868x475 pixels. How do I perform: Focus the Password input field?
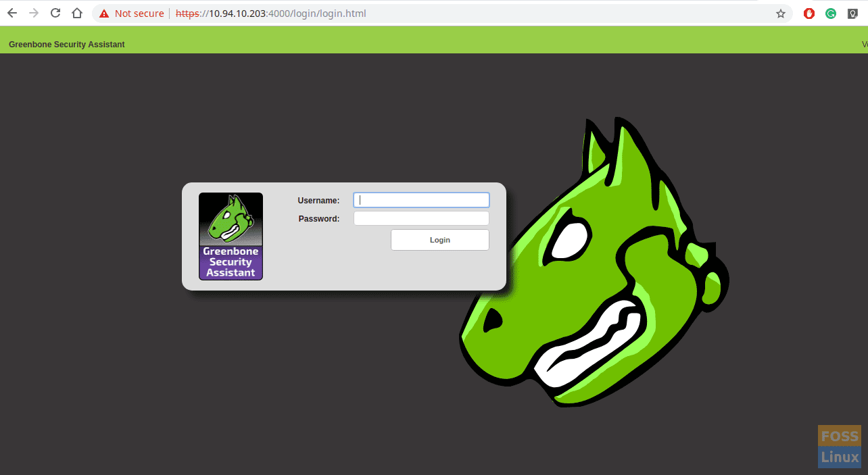tap(421, 218)
